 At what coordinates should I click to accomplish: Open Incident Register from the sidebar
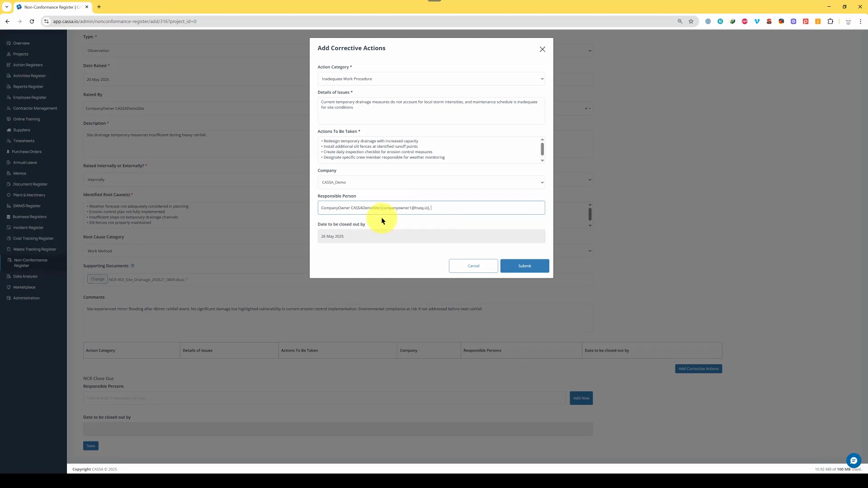tap(28, 228)
